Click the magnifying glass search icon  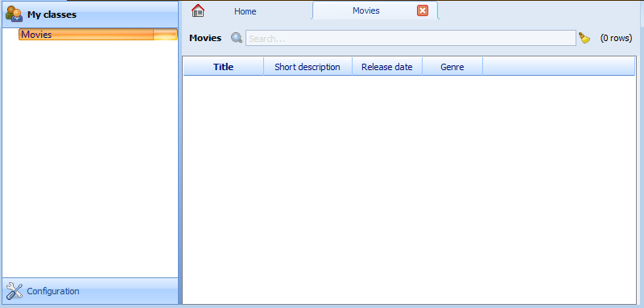point(237,38)
